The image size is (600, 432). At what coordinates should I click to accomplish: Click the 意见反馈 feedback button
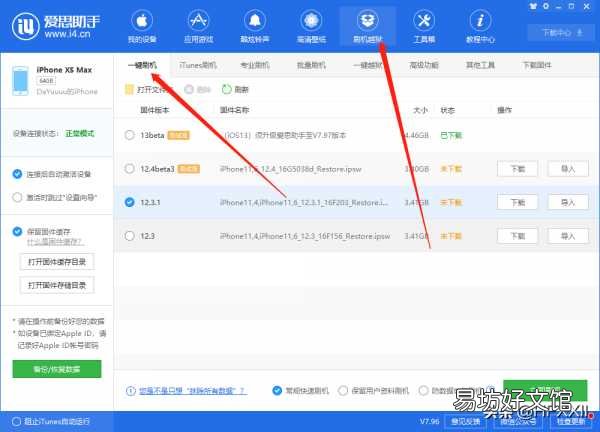(x=465, y=421)
